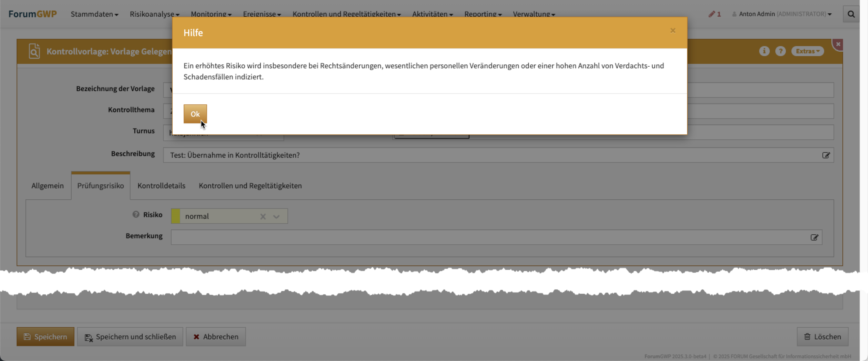This screenshot has height=361, width=868.
Task: Open the Extras dropdown
Action: click(x=807, y=51)
